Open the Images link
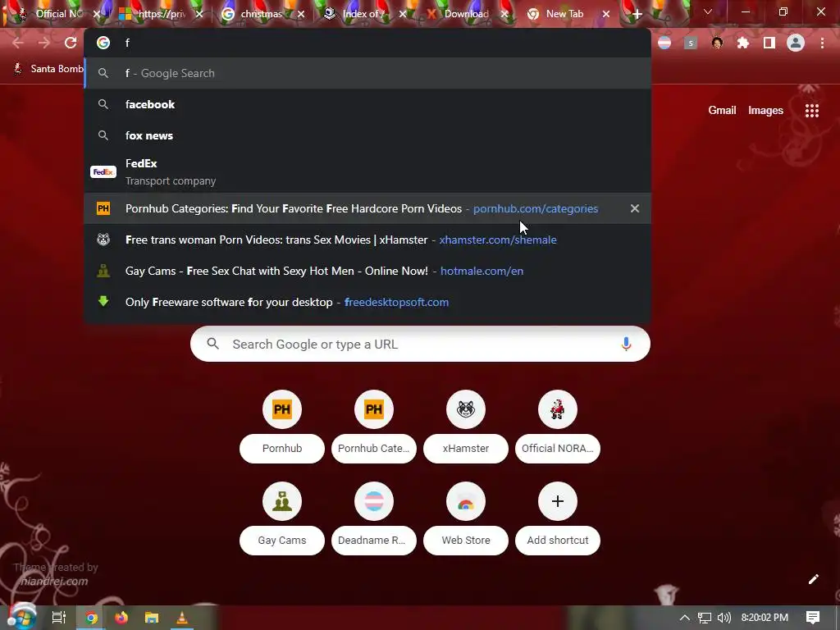The width and height of the screenshot is (840, 630). (x=765, y=111)
